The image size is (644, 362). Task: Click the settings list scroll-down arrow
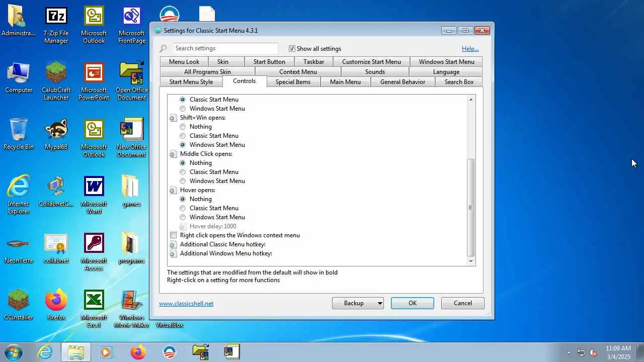(x=471, y=261)
